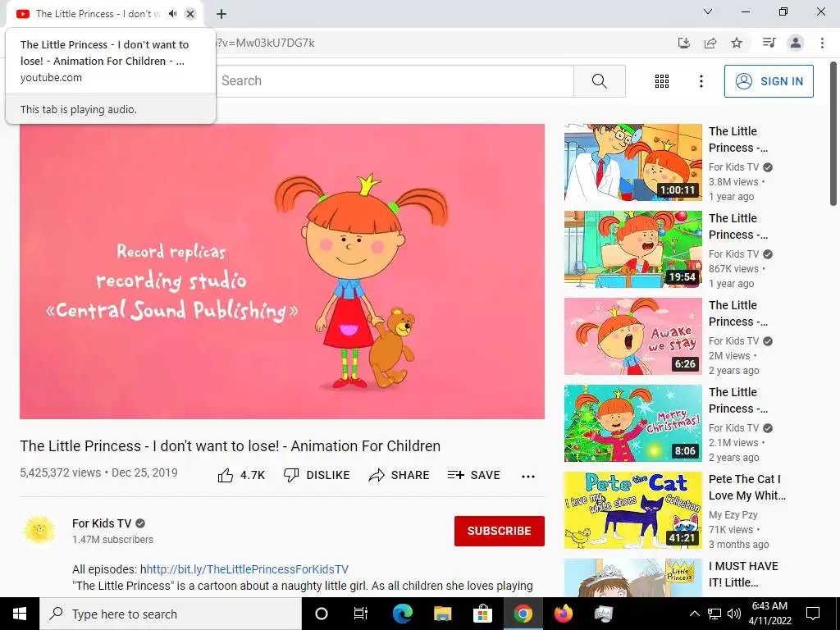Close the Little Princess browser tab

[190, 14]
